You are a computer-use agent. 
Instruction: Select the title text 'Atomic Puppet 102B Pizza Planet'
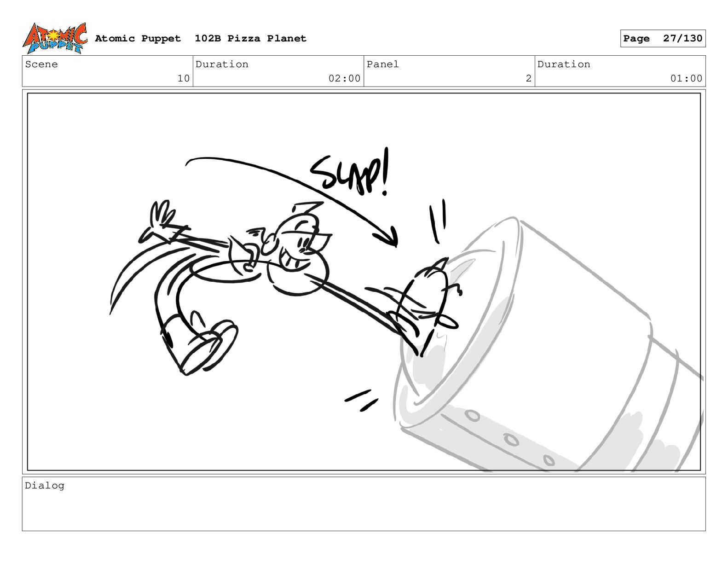(201, 38)
